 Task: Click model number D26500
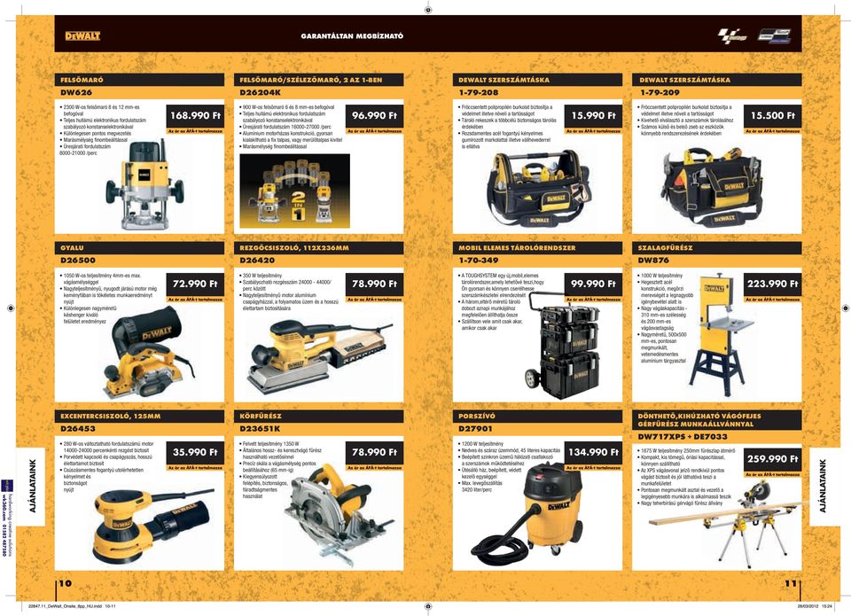(78, 261)
